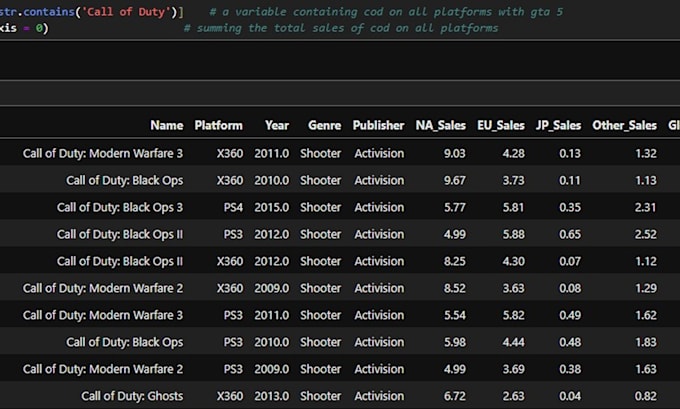Click EU_Sales value 4.28
The width and height of the screenshot is (680, 409).
513,153
